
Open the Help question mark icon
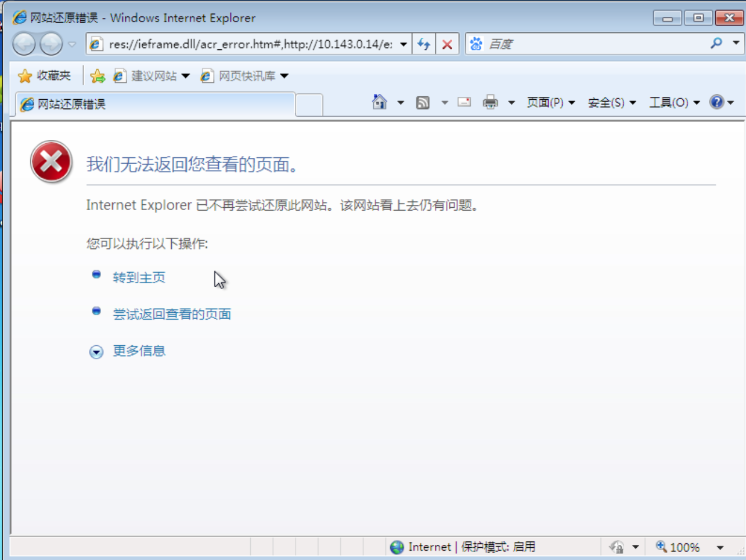717,102
